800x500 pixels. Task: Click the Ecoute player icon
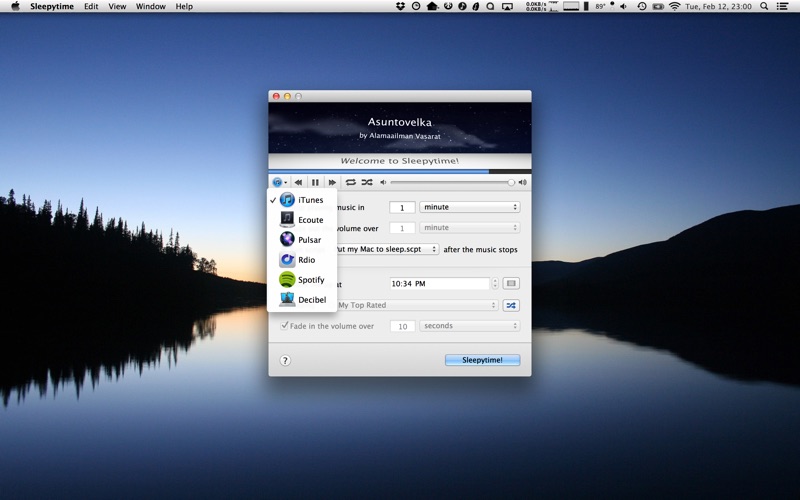point(287,220)
